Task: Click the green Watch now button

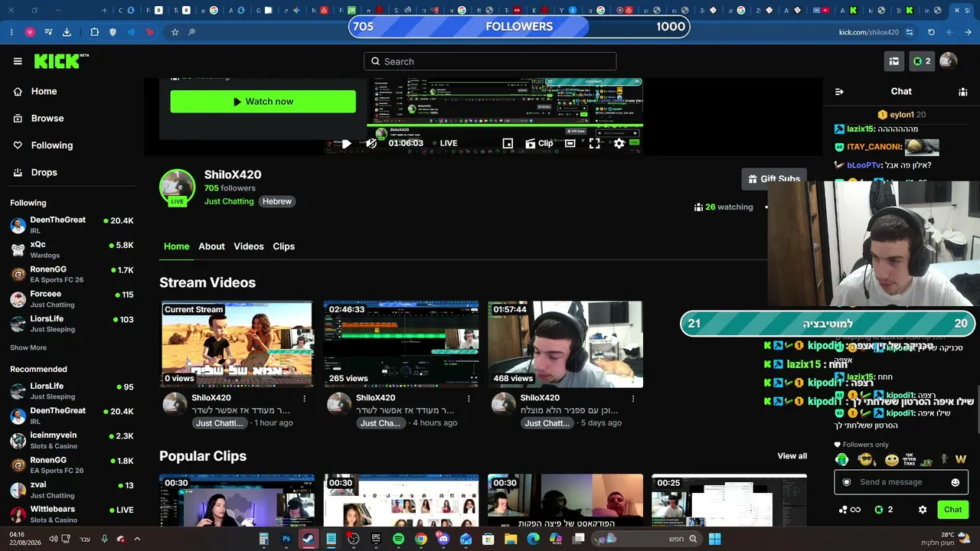Action: click(x=263, y=101)
